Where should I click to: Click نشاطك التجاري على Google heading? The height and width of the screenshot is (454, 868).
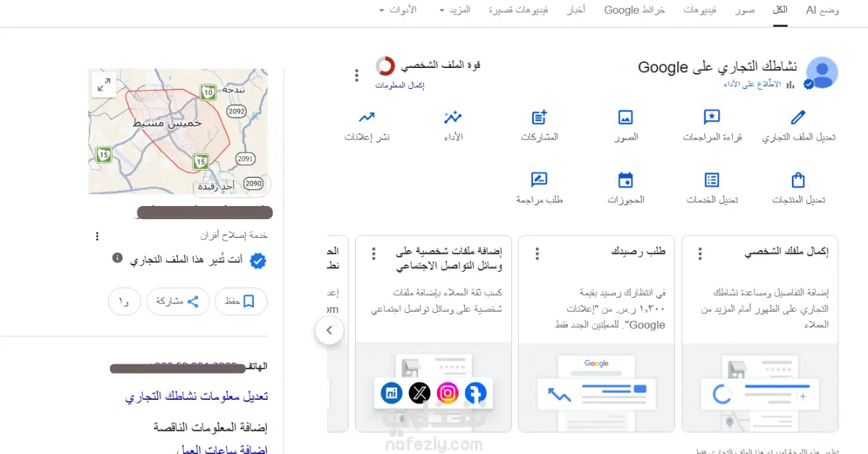coord(718,67)
